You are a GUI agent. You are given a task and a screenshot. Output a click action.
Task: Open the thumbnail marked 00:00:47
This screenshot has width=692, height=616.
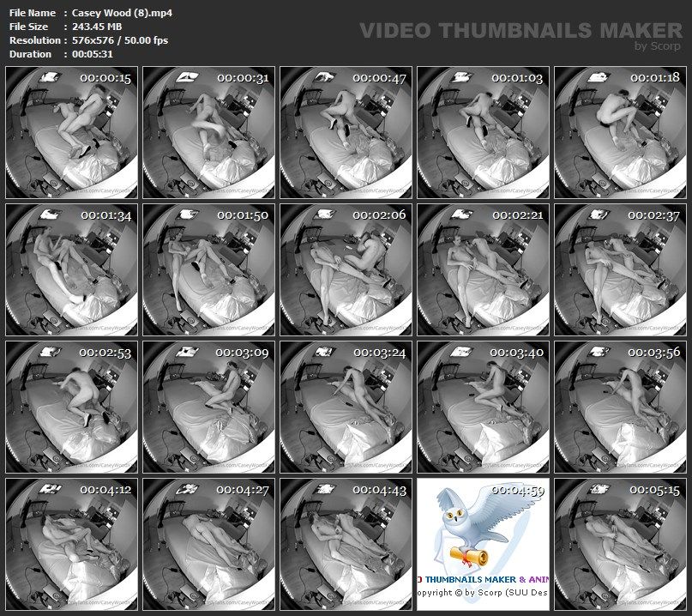click(346, 132)
